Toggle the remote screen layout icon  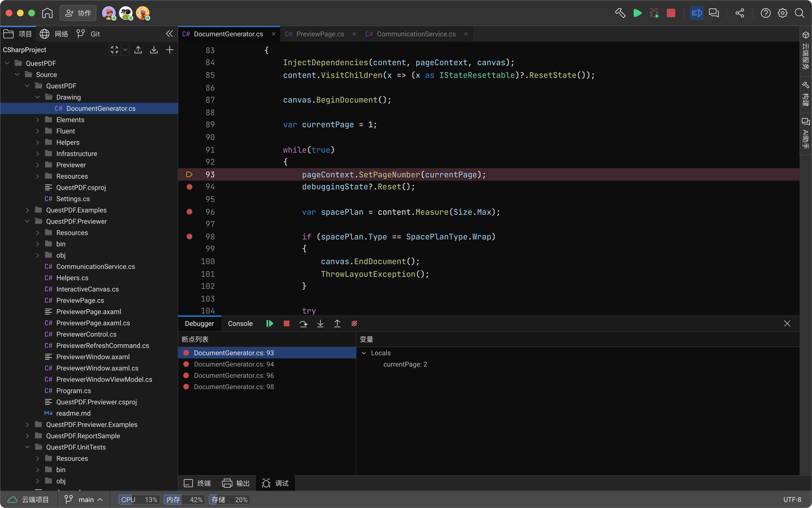(697, 13)
